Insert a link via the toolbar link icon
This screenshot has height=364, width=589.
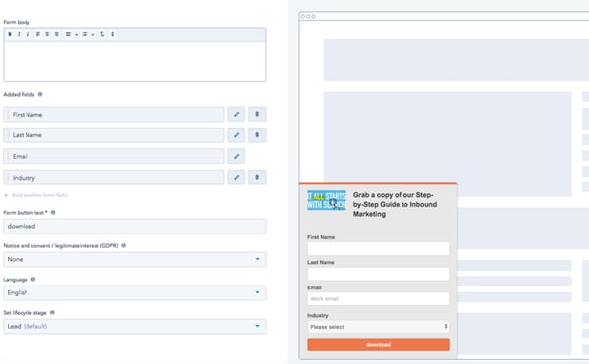tap(102, 34)
